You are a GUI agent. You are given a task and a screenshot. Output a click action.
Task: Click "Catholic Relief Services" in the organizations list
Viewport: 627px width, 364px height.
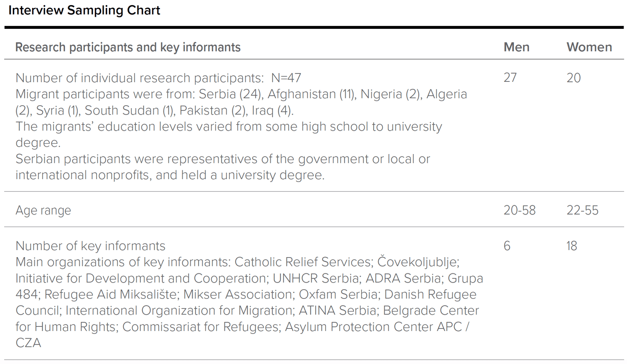click(x=303, y=262)
